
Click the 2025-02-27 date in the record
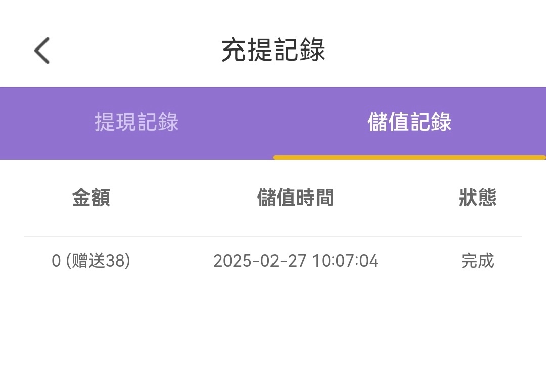pyautogui.click(x=259, y=261)
